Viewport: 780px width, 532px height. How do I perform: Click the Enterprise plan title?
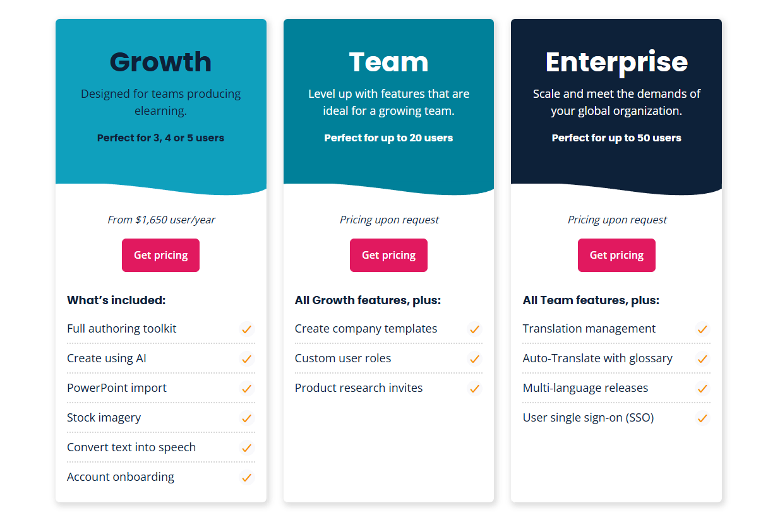[x=616, y=62]
